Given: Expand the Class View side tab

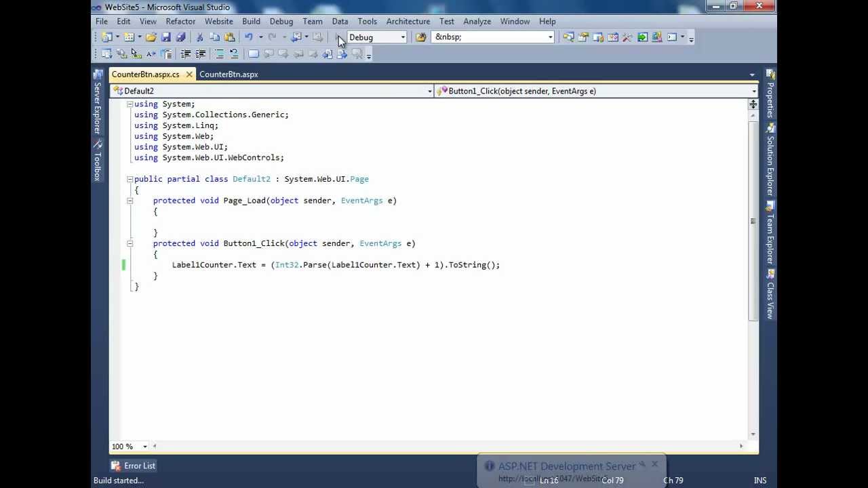Looking at the screenshot, I should (770, 296).
